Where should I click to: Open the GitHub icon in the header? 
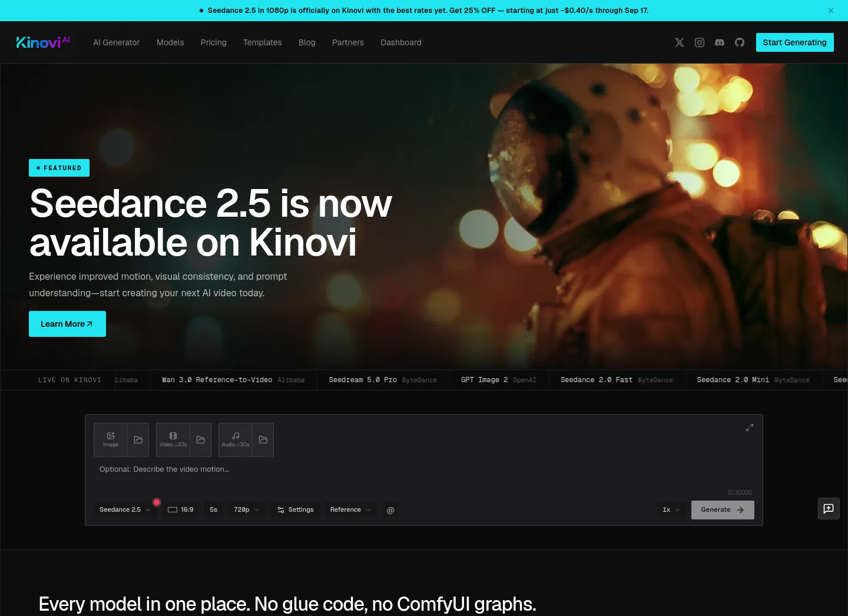point(740,42)
